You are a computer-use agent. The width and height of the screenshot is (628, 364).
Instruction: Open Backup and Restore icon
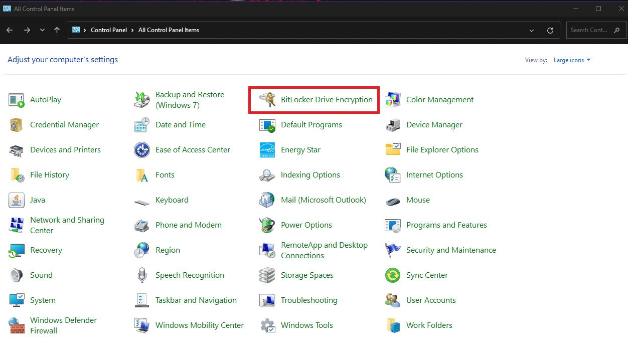point(142,100)
